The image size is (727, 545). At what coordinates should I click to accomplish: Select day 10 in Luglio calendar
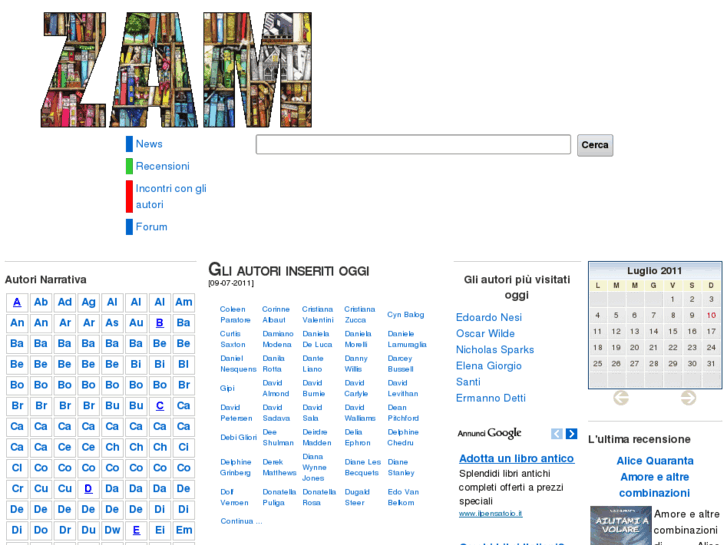tap(711, 315)
